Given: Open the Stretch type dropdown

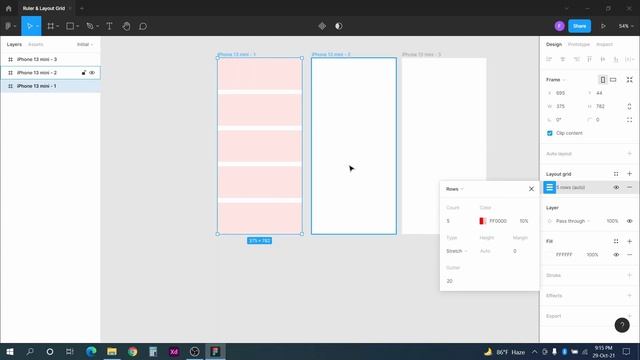Looking at the screenshot, I should (457, 251).
